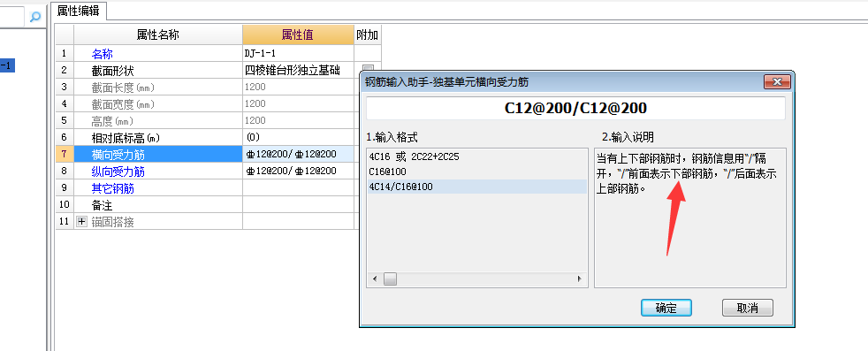Close the 钢筋输入助手 dialog
The width and height of the screenshot is (868, 351).
click(x=777, y=82)
